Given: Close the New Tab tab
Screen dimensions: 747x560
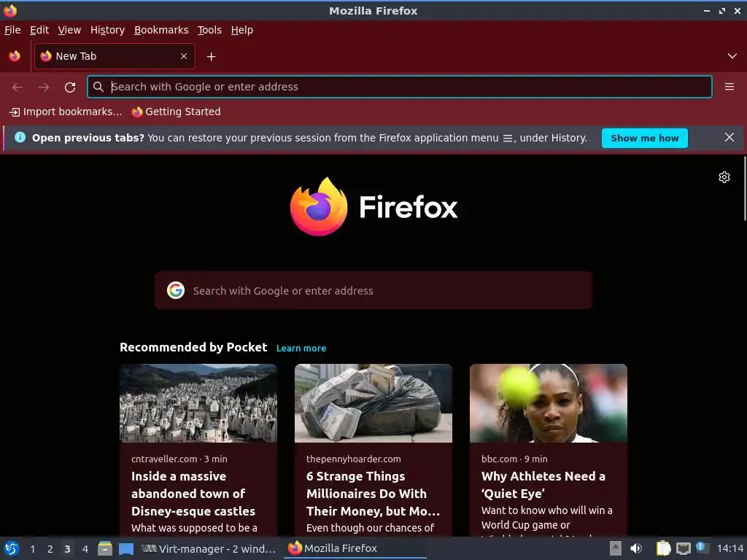Looking at the screenshot, I should point(184,56).
